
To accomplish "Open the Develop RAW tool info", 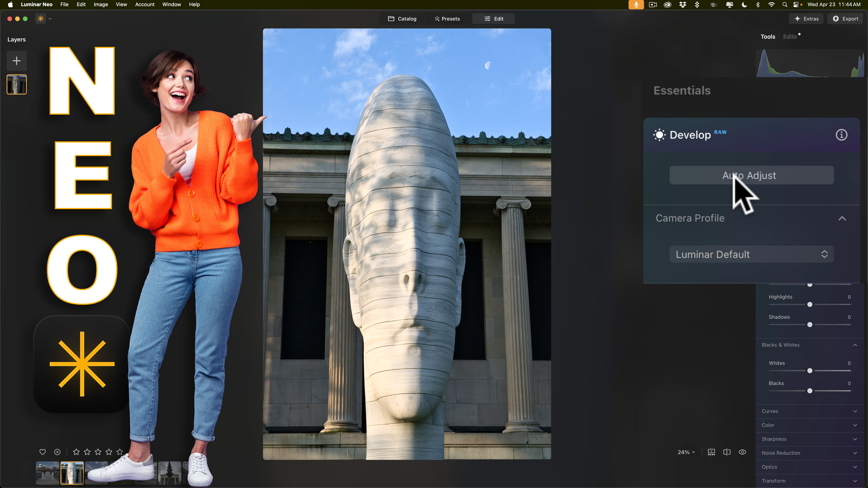I will pyautogui.click(x=841, y=135).
